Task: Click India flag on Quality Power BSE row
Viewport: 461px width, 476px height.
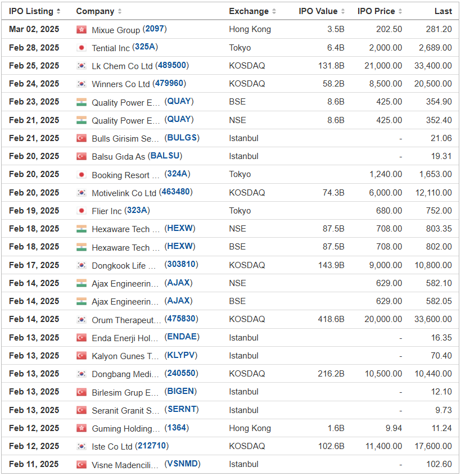Action: tap(82, 102)
